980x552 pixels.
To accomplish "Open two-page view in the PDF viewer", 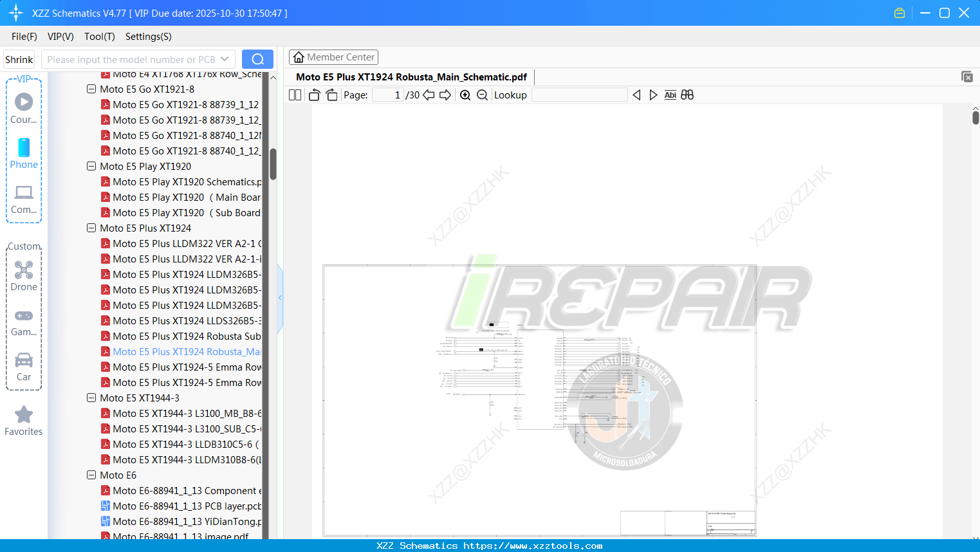I will point(294,95).
